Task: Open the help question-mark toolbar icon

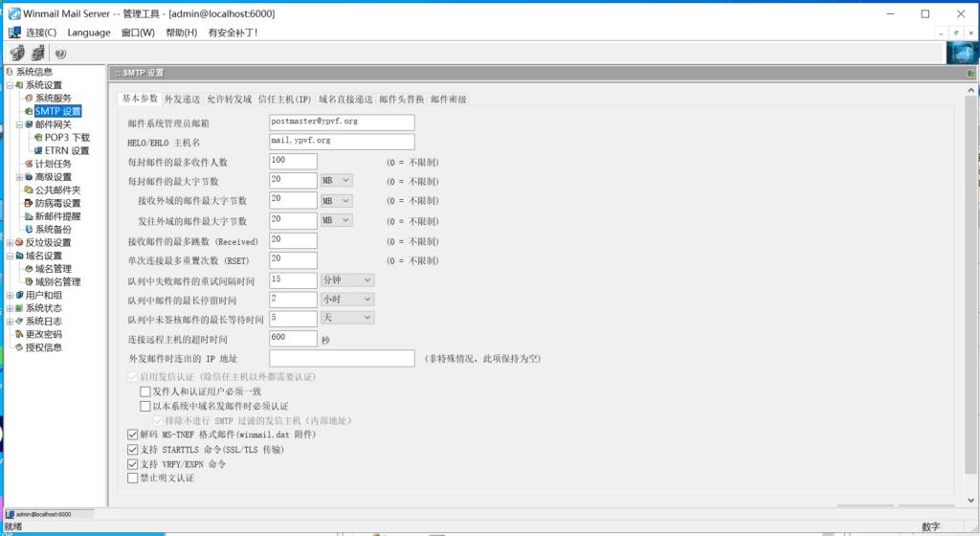Action: click(x=60, y=54)
